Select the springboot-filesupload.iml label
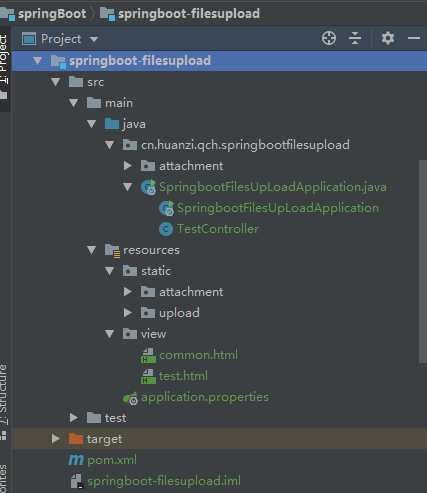Image resolution: width=427 pixels, height=493 pixels. (164, 481)
